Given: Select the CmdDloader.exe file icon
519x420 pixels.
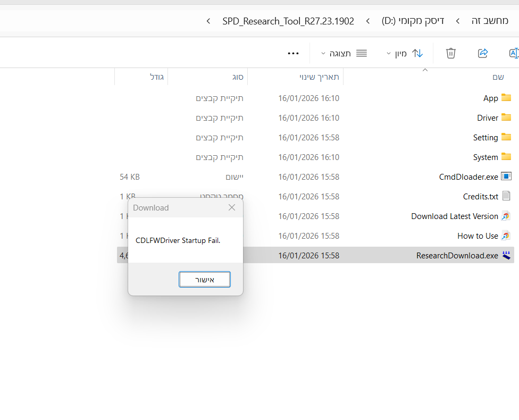Looking at the screenshot, I should point(506,177).
